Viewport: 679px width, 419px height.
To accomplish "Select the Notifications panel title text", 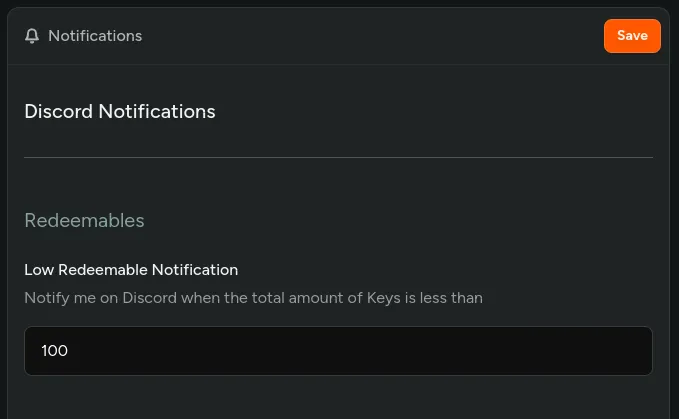I will click(x=95, y=36).
